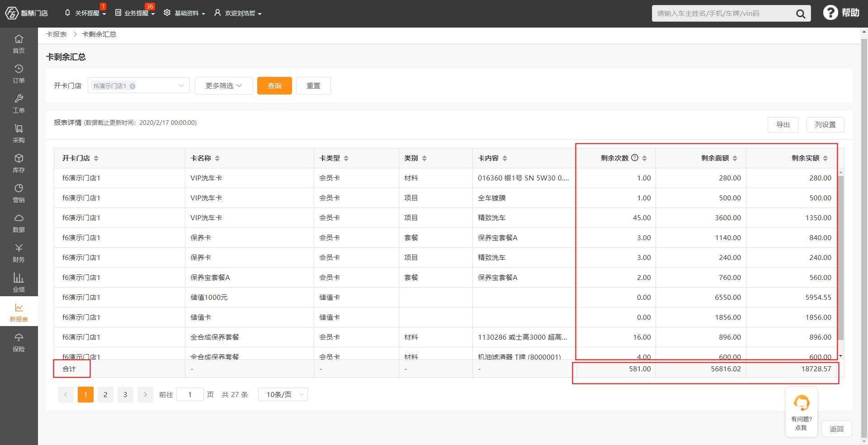Viewport: 868px width, 445px height.
Task: Click the 智慧门店 logo
Action: tap(26, 13)
